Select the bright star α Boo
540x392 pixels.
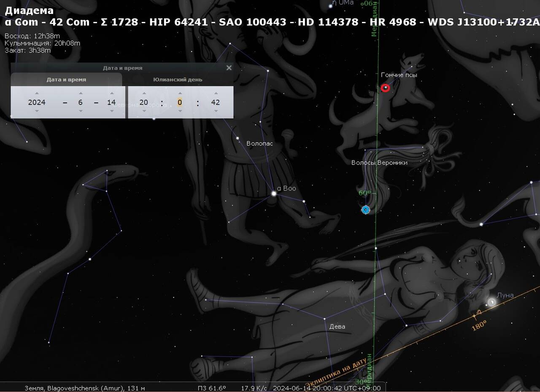[x=274, y=193]
